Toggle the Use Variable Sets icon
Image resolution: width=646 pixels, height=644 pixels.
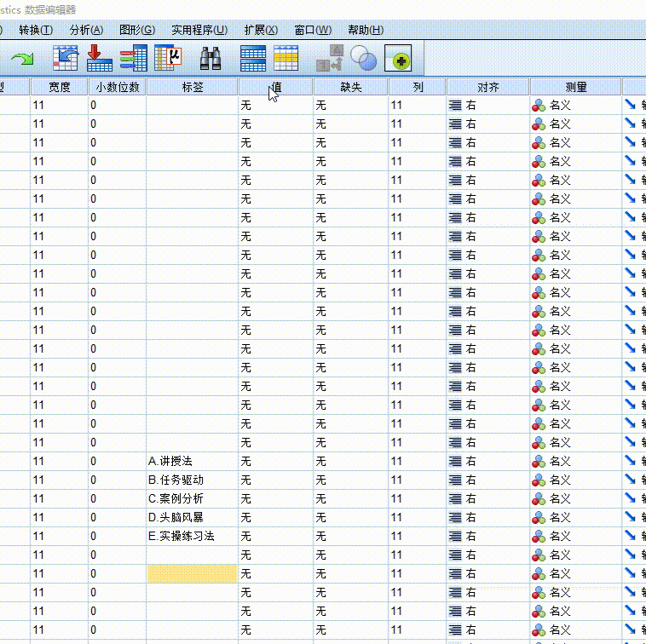[398, 59]
